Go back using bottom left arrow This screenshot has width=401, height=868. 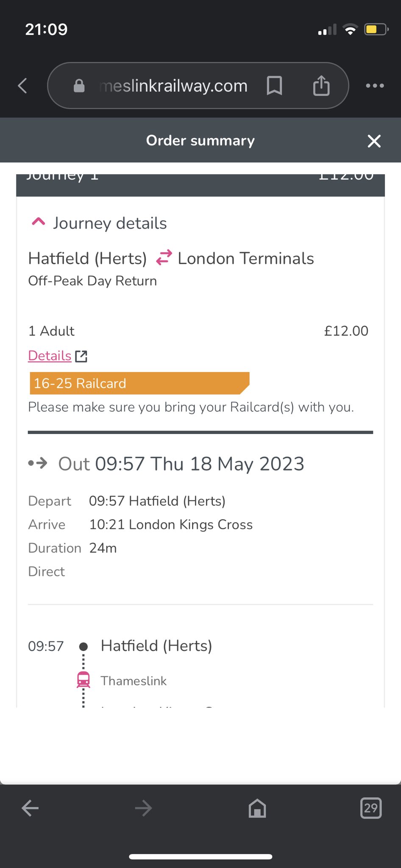(x=30, y=808)
